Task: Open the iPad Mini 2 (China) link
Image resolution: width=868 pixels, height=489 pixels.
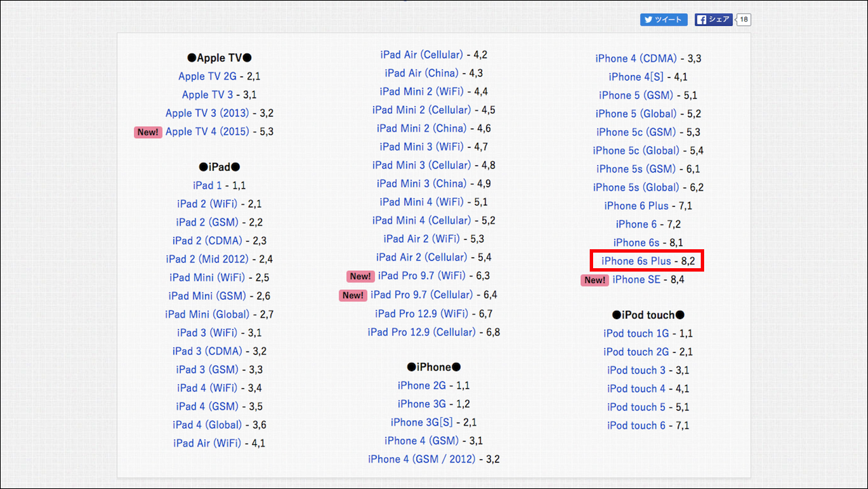Action: pyautogui.click(x=422, y=128)
